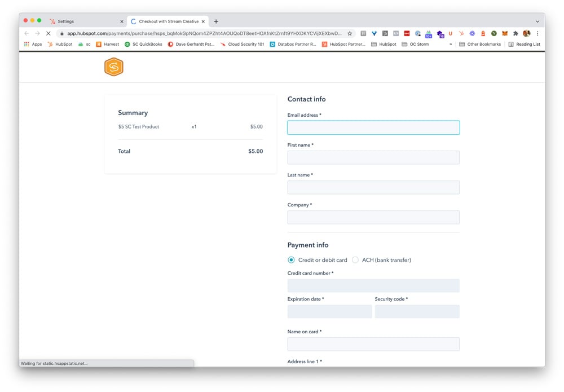Select the ACH bank transfer option

[355, 260]
